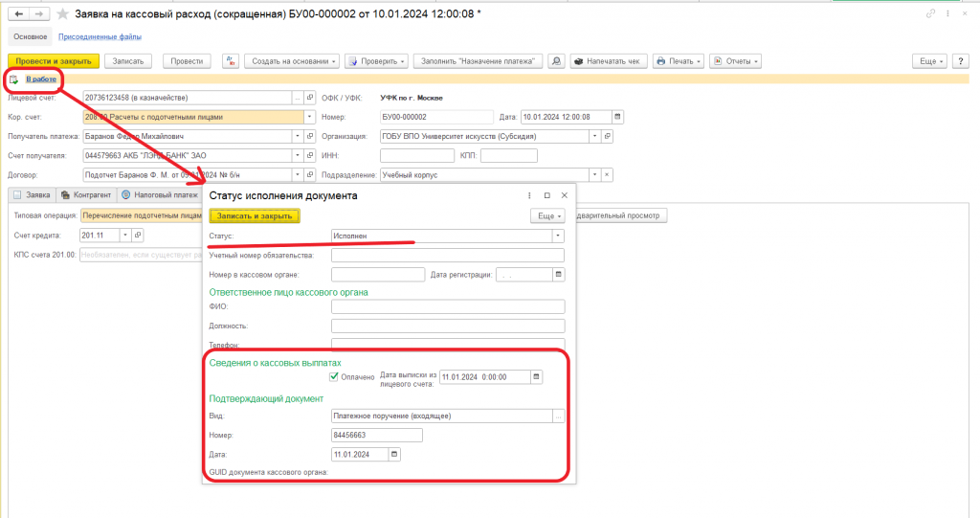Add document to favorites with star icon
Screen dimensions: 980x518
(62, 13)
